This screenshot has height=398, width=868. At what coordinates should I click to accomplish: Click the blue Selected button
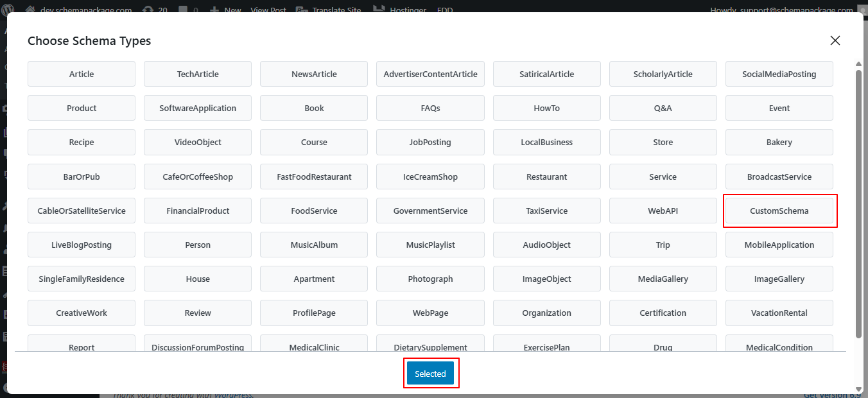point(430,374)
